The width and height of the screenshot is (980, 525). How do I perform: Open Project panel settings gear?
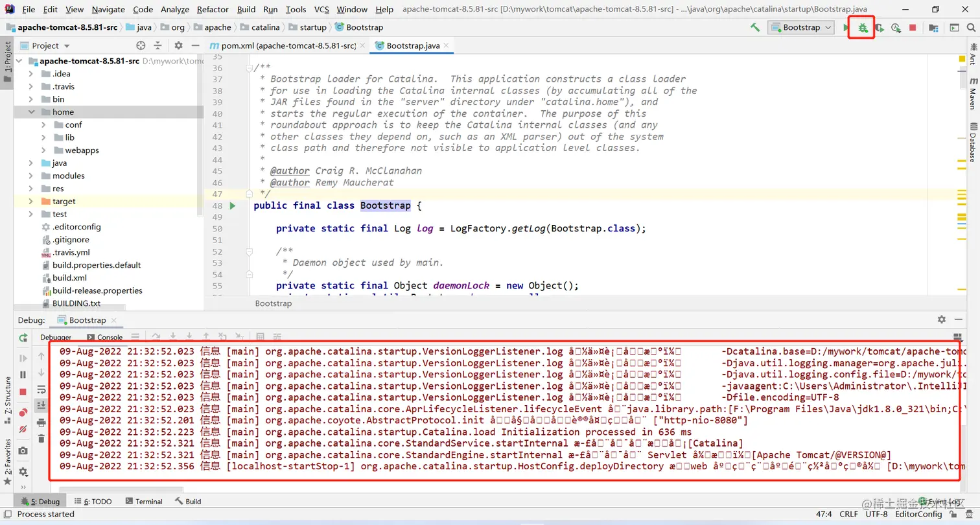(x=178, y=45)
